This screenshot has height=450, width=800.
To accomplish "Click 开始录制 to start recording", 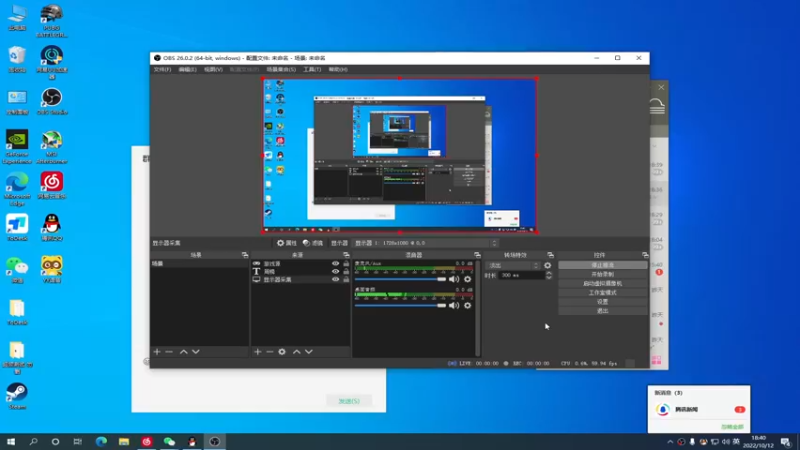I will click(603, 274).
